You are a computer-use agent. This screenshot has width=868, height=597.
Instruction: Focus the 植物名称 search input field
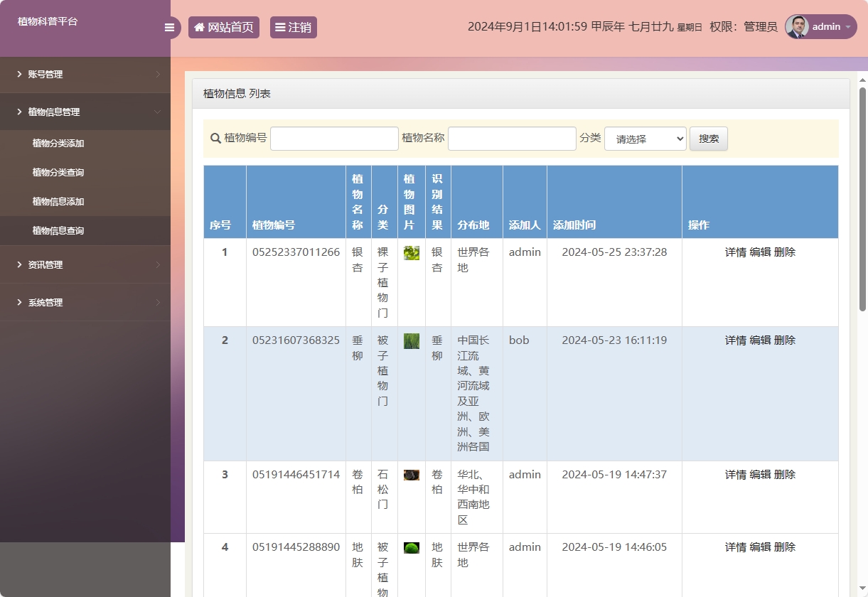[511, 139]
